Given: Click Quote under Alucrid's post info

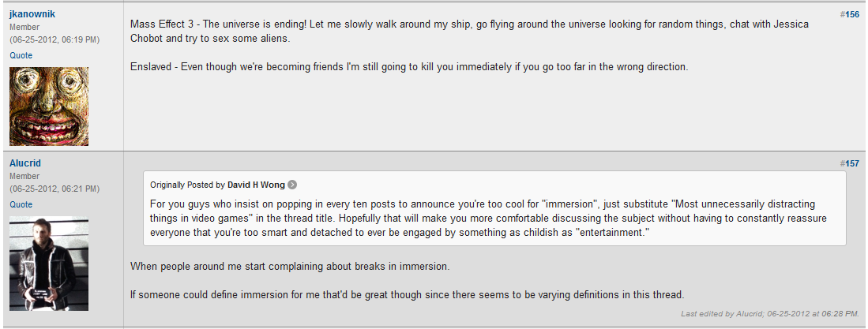Looking at the screenshot, I should [x=21, y=204].
